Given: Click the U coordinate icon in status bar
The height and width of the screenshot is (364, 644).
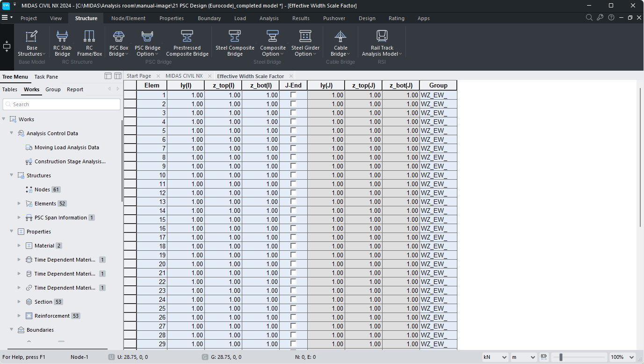Looking at the screenshot, I should 111,357.
